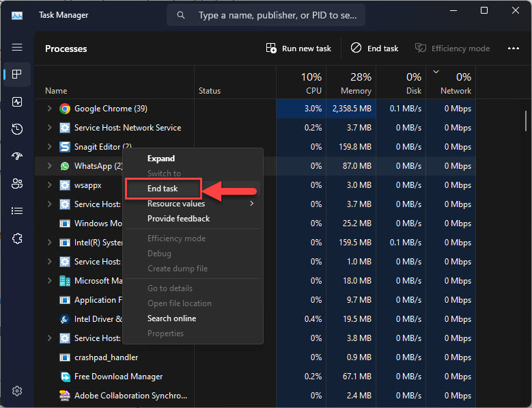Image resolution: width=532 pixels, height=408 pixels.
Task: Choose Search online in context menu
Action: tap(193, 318)
